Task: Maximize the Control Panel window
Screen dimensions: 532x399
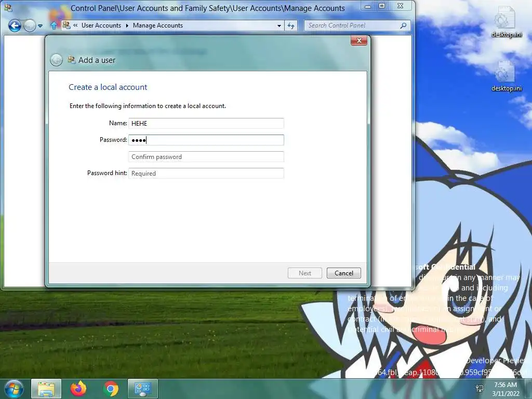Action: pos(382,6)
